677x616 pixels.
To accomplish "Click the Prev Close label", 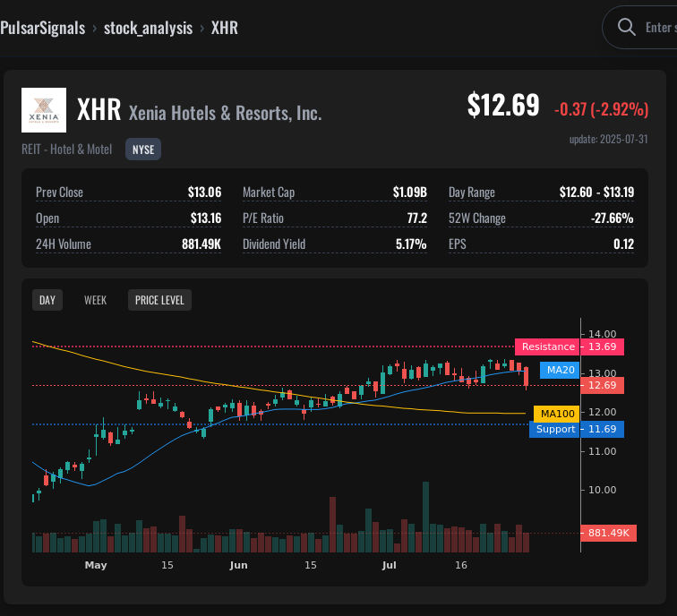I will point(60,192).
